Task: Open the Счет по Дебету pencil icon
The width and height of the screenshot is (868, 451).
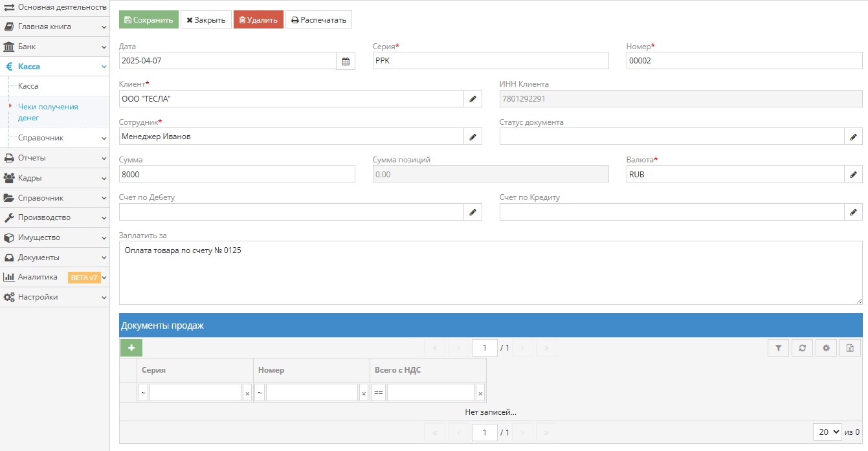Action: 473,212
